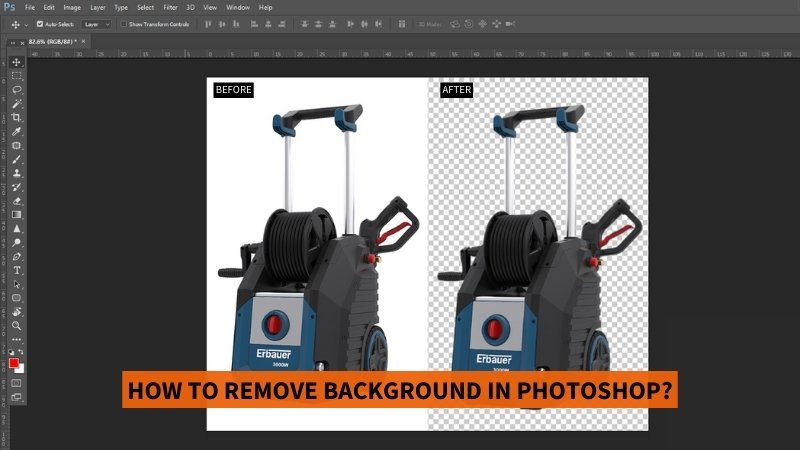Open the Filter menu
Image resolution: width=800 pixels, height=450 pixels.
[170, 8]
